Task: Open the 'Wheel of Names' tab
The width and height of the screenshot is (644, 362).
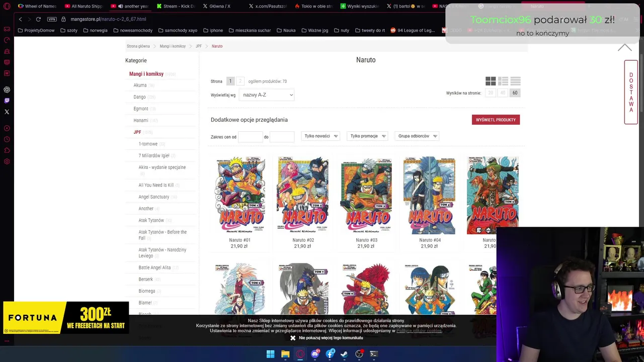Action: (x=37, y=6)
